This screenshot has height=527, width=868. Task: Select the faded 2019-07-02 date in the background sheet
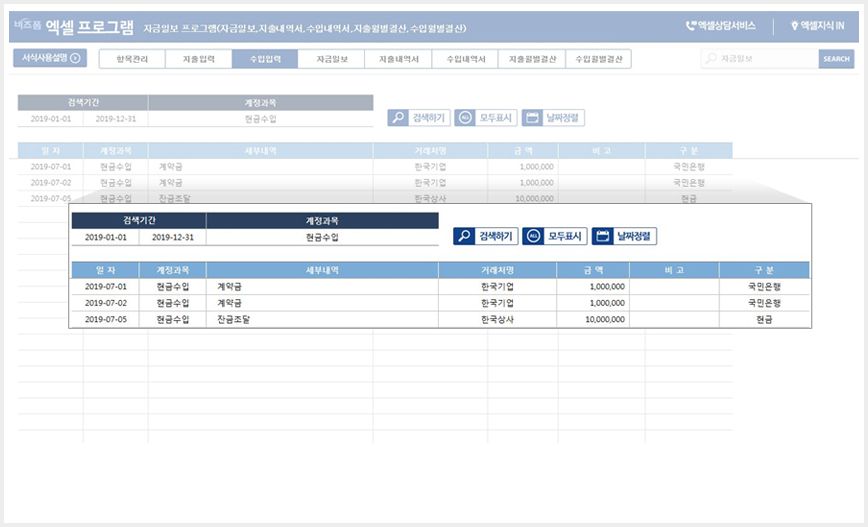pyautogui.click(x=50, y=183)
